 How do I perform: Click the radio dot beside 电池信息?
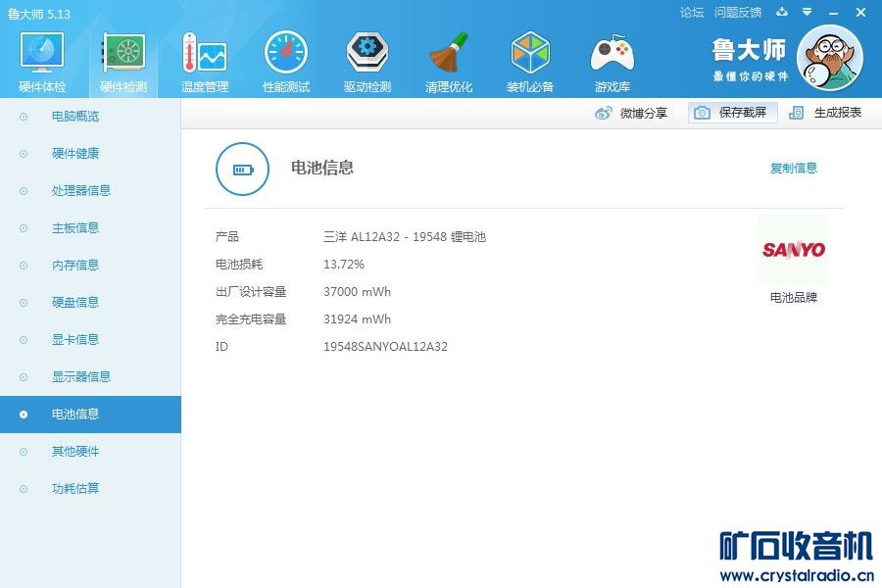pos(24,415)
